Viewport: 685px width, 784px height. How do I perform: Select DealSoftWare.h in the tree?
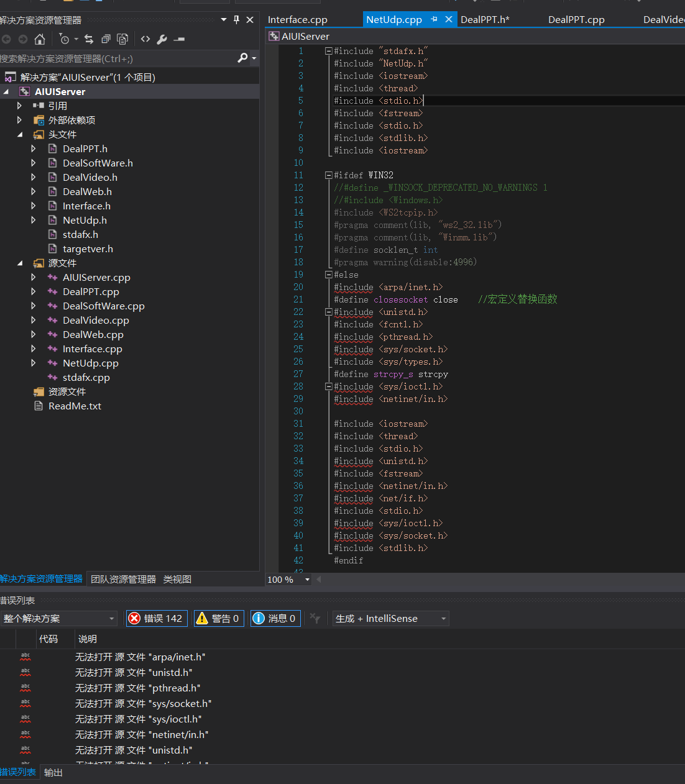point(98,163)
